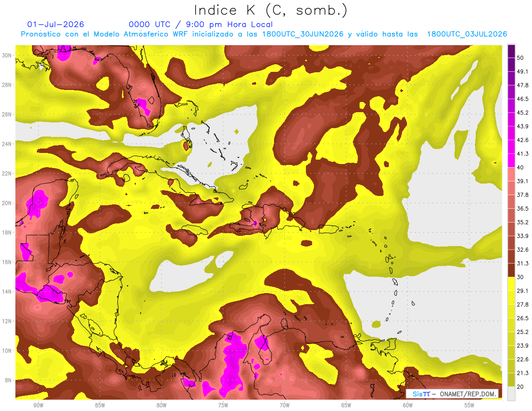Click the '26N' latitude label

[x=7, y=114]
